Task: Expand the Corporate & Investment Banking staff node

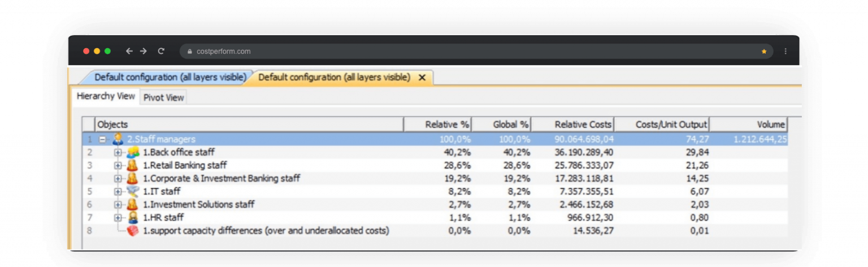Action: pos(118,178)
